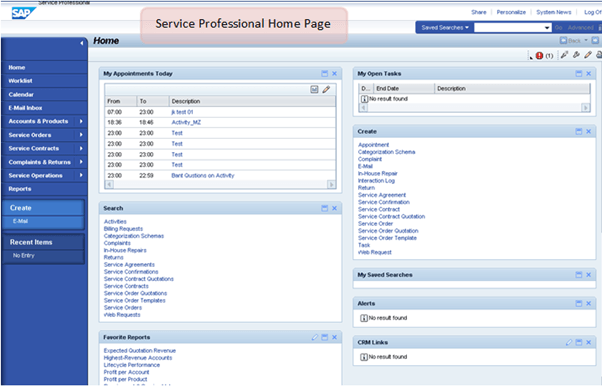
Task: Minimize the My Saved Searches tile
Action: pos(579,275)
